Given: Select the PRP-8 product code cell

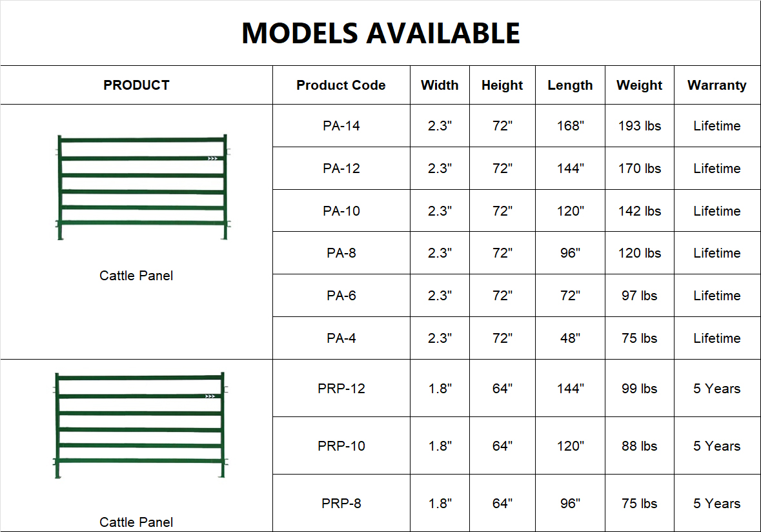Looking at the screenshot, I should (x=341, y=504).
